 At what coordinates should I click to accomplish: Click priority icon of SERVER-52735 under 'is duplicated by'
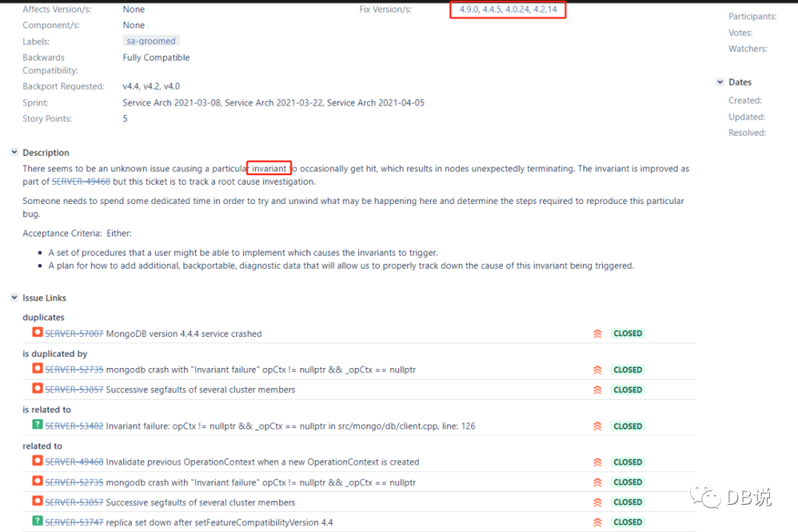(598, 370)
